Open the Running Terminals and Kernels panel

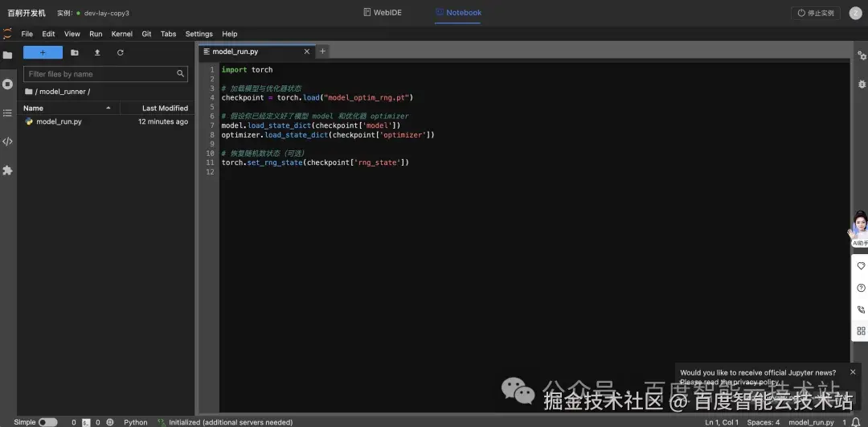coord(7,84)
